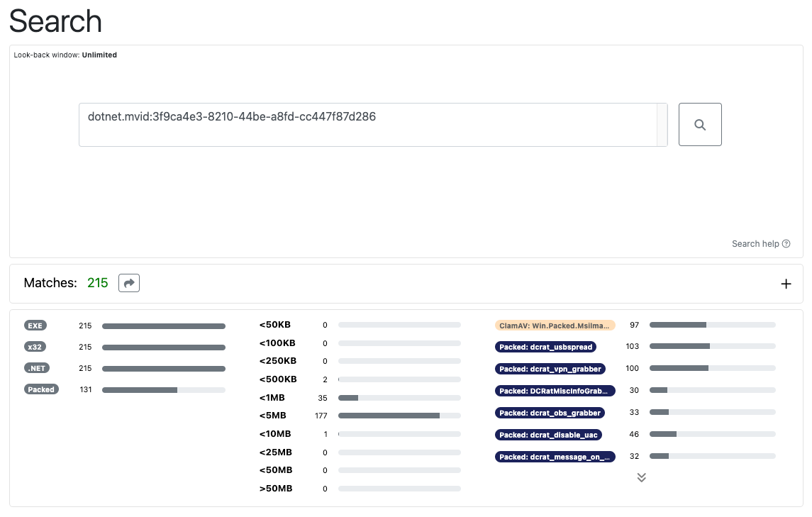
Task: Expand matches panel with plus icon
Action: click(786, 284)
